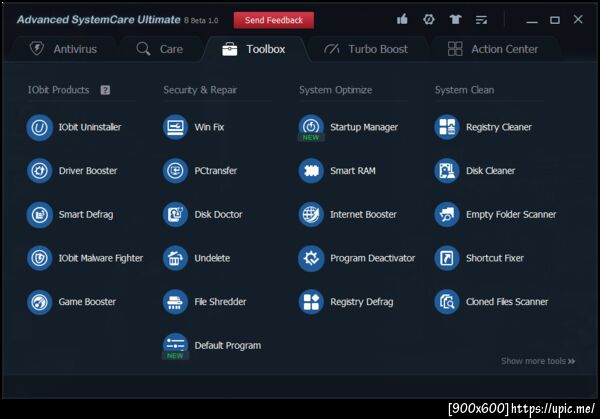Minimize the Advanced SystemCare window

click(532, 20)
